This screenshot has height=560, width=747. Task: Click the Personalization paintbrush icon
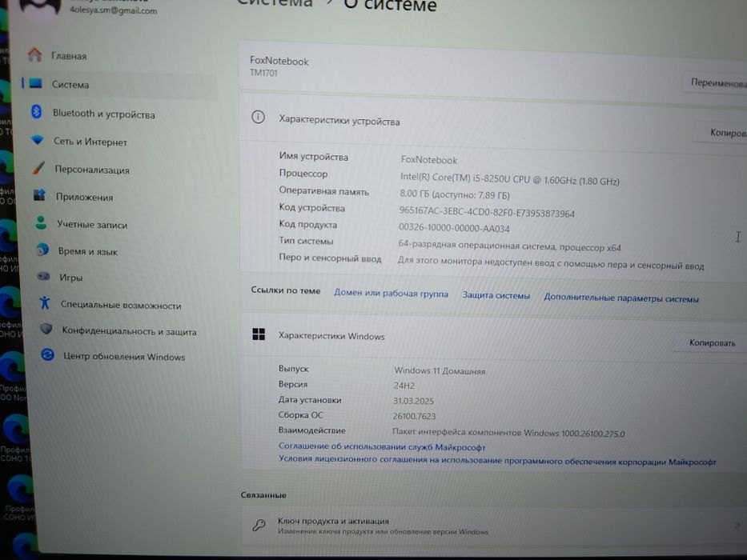38,168
